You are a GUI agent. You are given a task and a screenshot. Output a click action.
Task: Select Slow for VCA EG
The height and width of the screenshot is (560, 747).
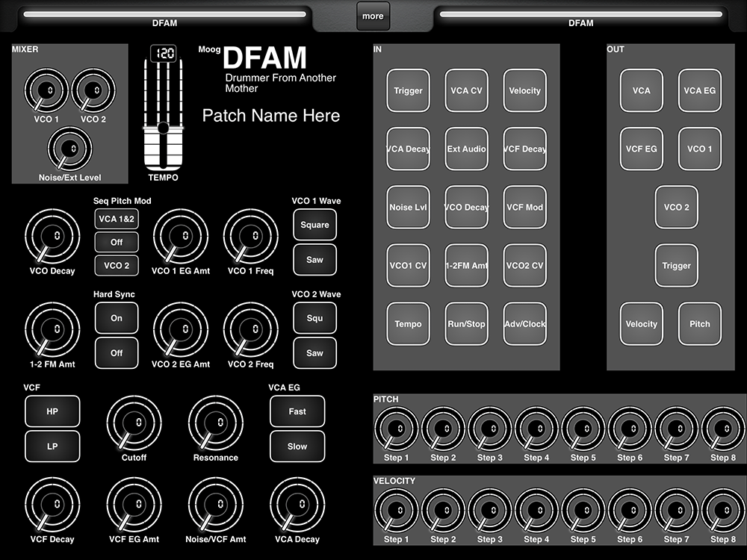tap(297, 447)
